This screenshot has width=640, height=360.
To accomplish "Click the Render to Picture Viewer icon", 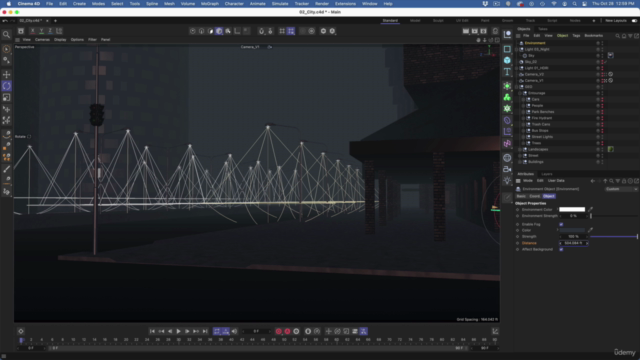I will click(x=475, y=31).
